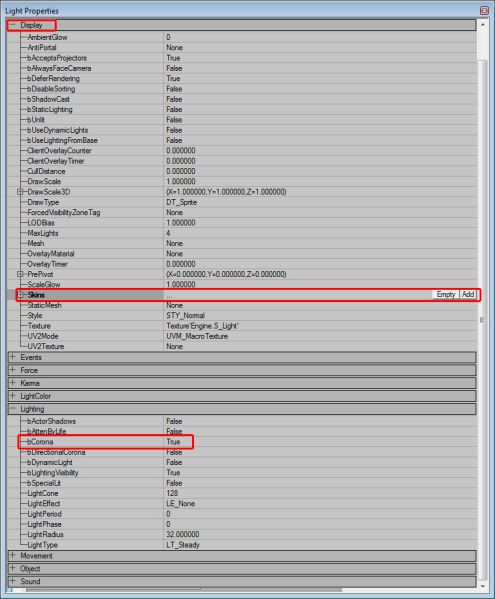The width and height of the screenshot is (495, 599).
Task: Expand the Karma category
Action: [13, 383]
